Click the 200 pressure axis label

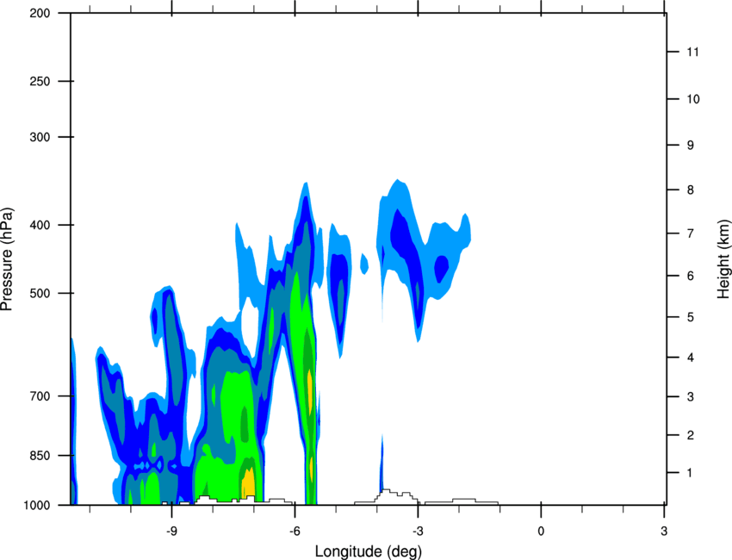click(x=40, y=13)
